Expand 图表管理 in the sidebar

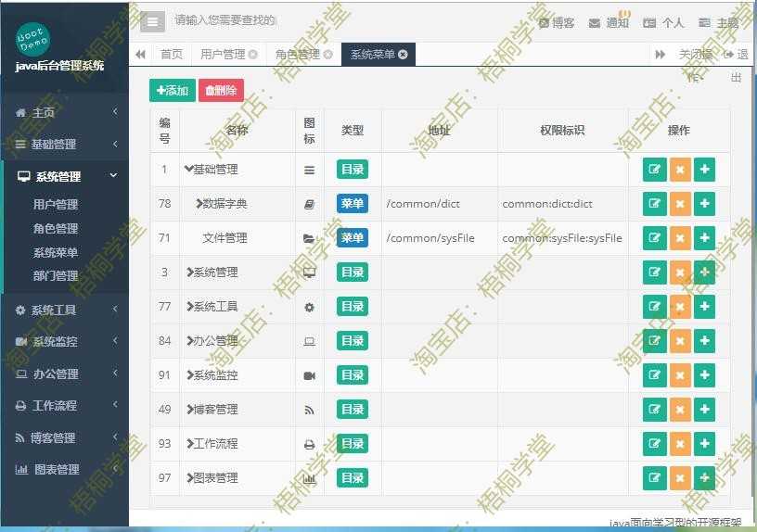[x=65, y=469]
